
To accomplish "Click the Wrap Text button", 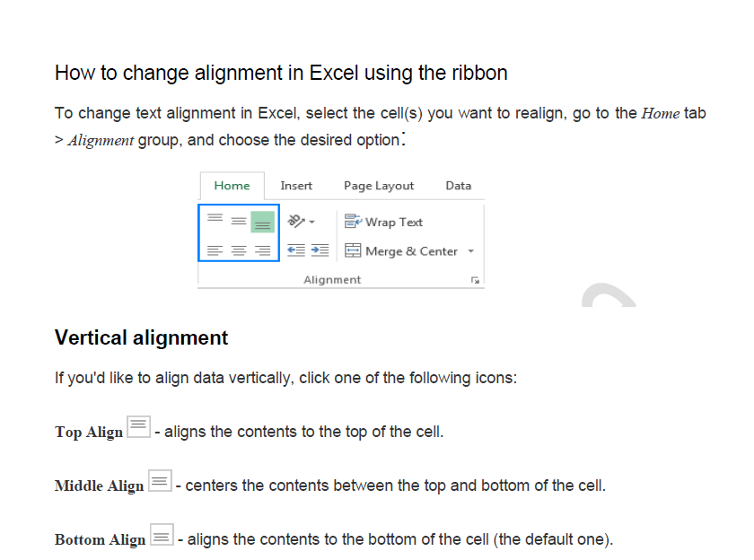I will click(x=384, y=222).
